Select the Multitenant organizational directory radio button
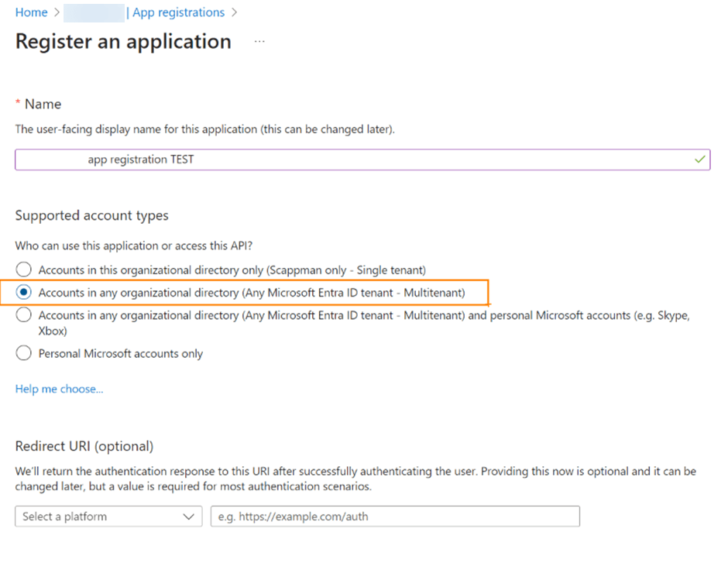 click(x=24, y=292)
